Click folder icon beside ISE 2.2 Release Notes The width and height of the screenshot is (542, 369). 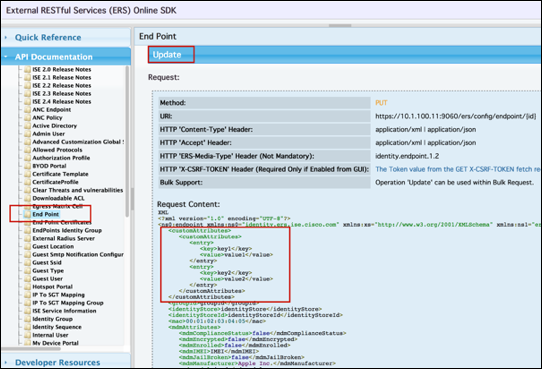[x=27, y=85]
